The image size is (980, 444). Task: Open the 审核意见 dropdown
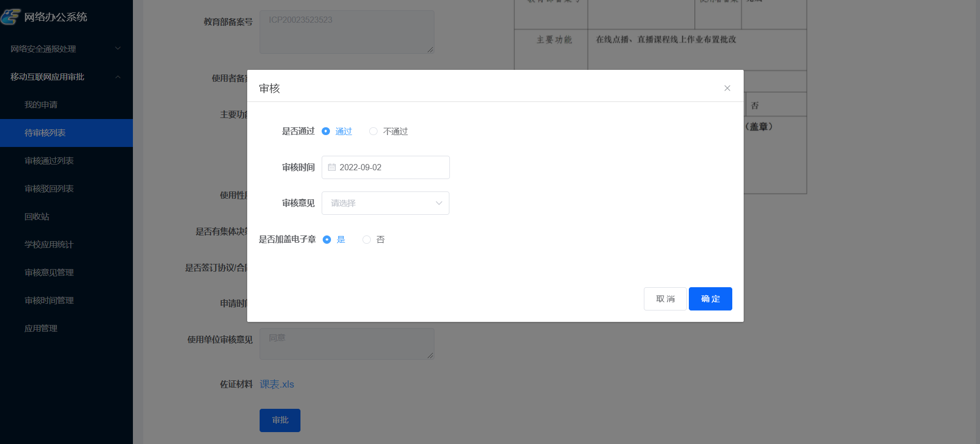point(385,203)
